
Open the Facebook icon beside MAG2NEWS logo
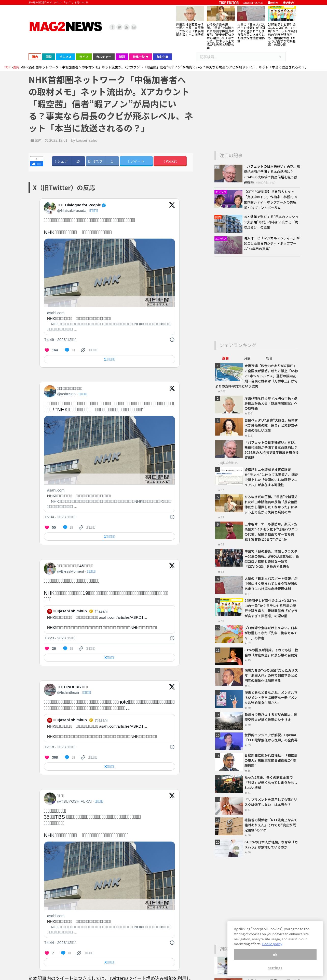click(x=112, y=27)
